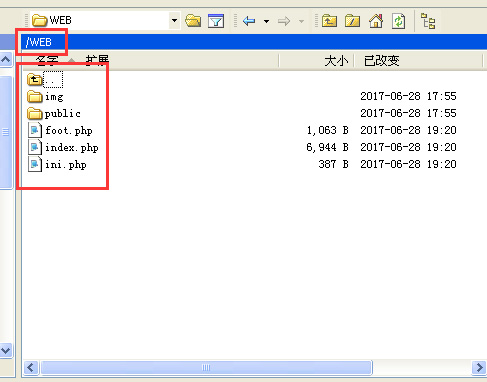Go to parent directory toolbar icon
This screenshot has height=382, width=487.
[329, 21]
